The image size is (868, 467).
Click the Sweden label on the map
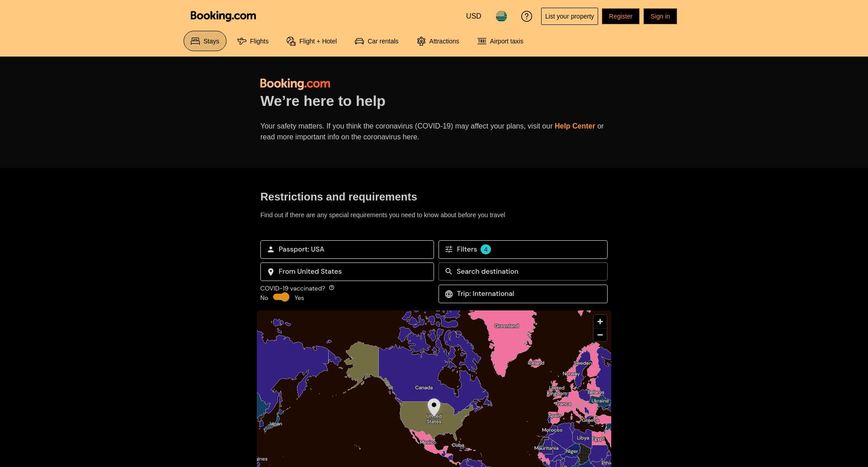click(x=582, y=363)
